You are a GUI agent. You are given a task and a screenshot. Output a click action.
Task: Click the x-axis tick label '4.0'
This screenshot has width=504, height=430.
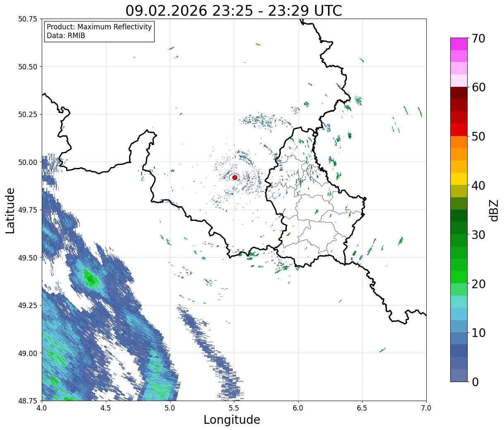(42, 408)
